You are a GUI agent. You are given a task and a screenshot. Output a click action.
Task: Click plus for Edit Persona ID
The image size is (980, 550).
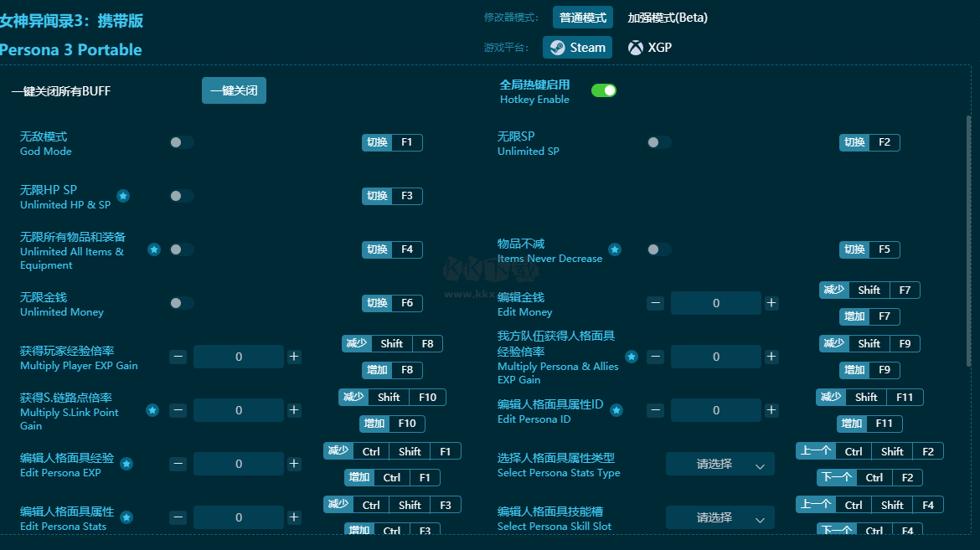[x=771, y=410]
